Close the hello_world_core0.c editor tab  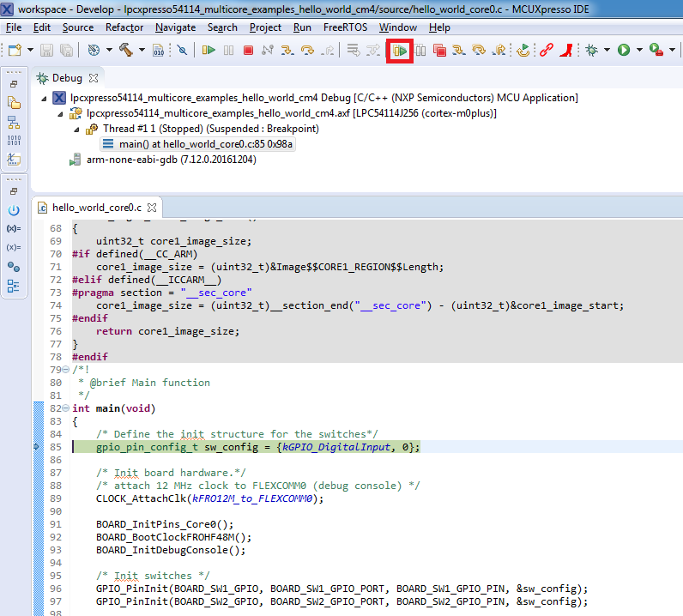(151, 208)
